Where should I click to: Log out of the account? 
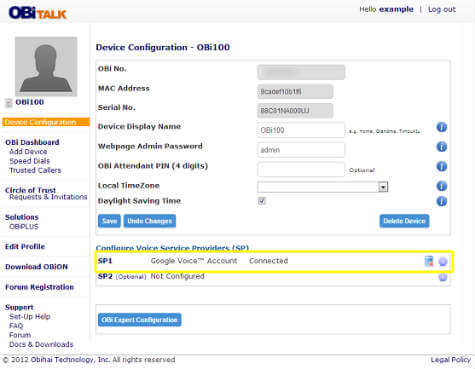tap(442, 9)
